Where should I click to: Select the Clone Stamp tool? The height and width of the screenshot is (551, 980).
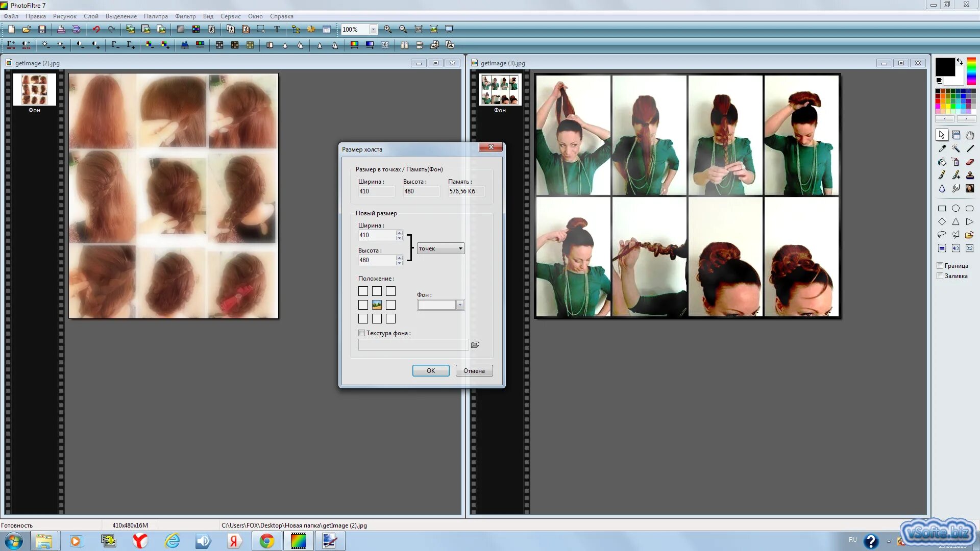coord(970,176)
